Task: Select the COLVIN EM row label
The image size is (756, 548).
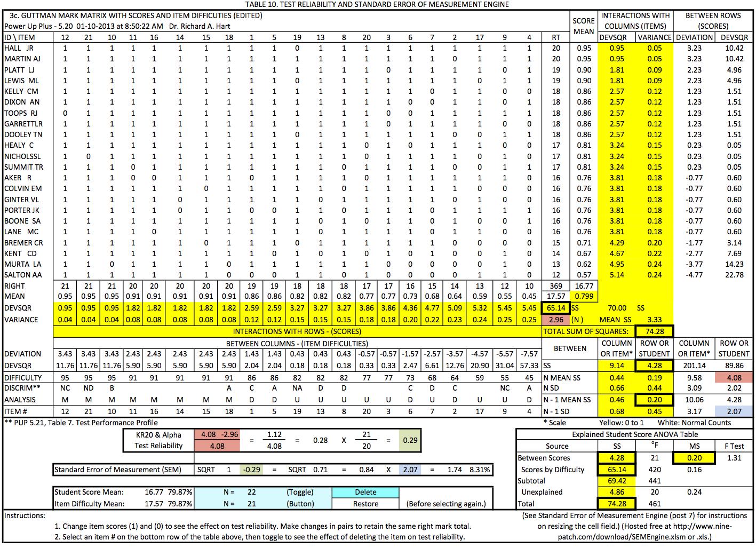Action: [x=23, y=188]
